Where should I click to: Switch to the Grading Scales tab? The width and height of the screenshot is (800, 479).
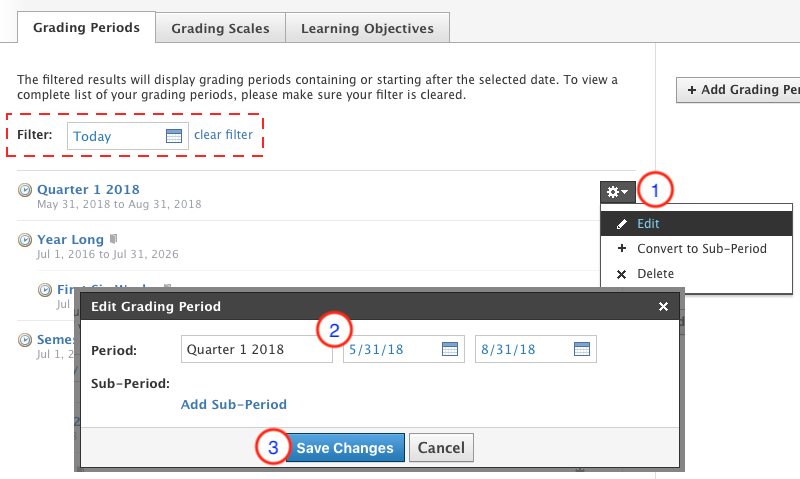[x=220, y=28]
